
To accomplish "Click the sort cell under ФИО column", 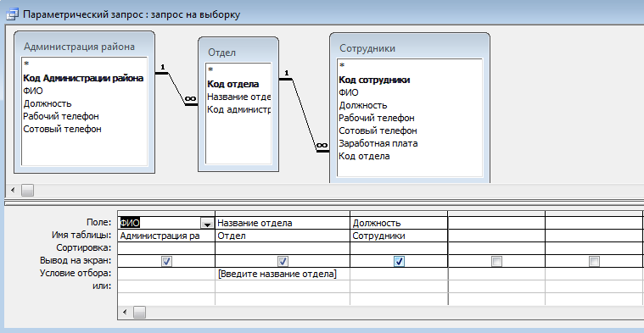I will 166,248.
